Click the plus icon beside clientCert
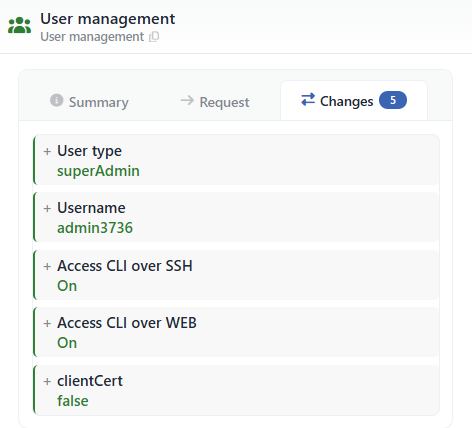Viewport: 472px width, 428px height. pos(47,382)
